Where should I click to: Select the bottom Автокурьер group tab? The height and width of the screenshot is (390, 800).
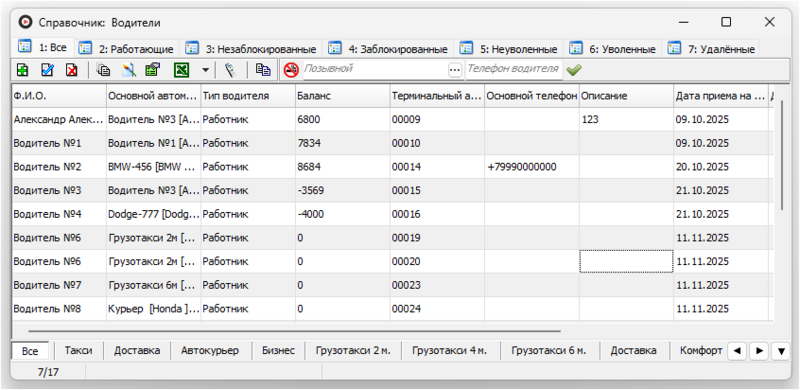coord(210,351)
